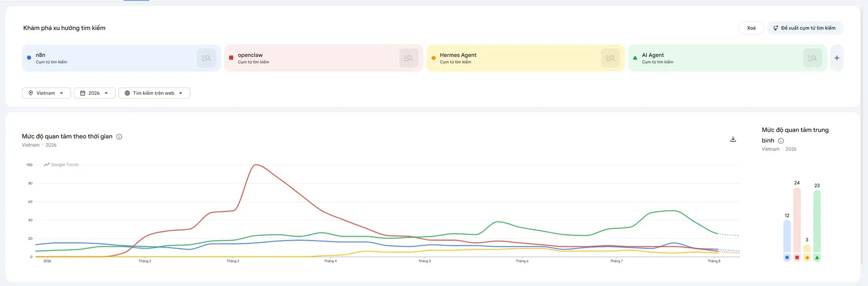Click the Xoá button

751,28
